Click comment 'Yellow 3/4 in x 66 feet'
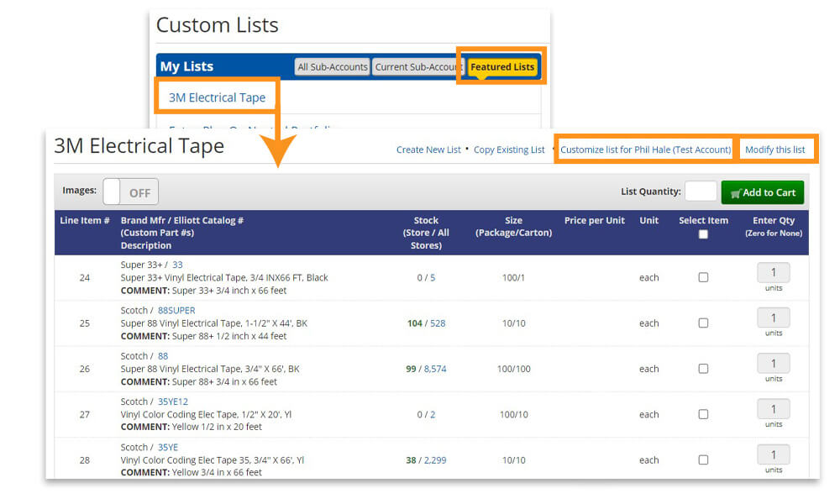Image resolution: width=840 pixels, height=504 pixels. click(217, 472)
